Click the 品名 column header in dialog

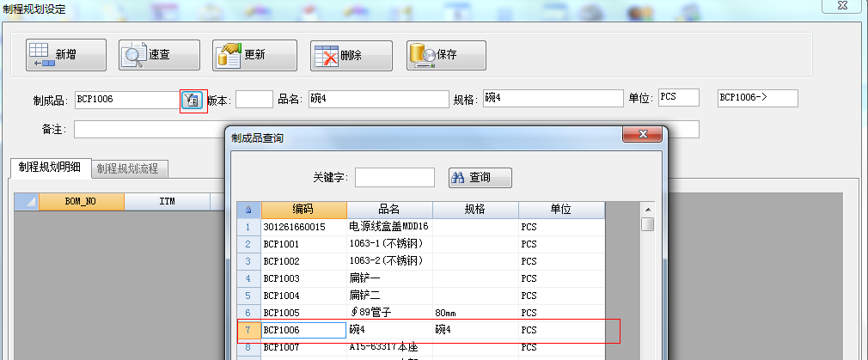pyautogui.click(x=389, y=210)
